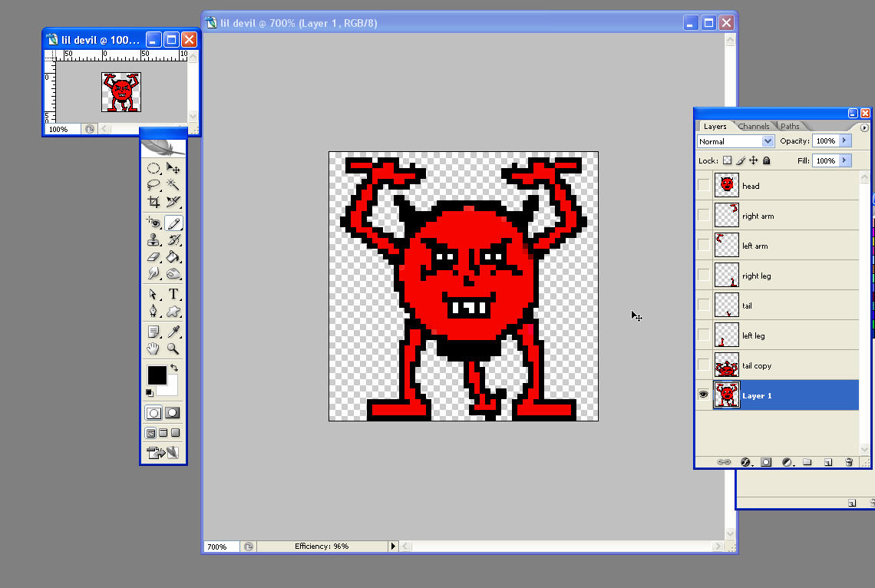Choose the Paint Bucket tool
875x588 pixels.
[x=173, y=256]
